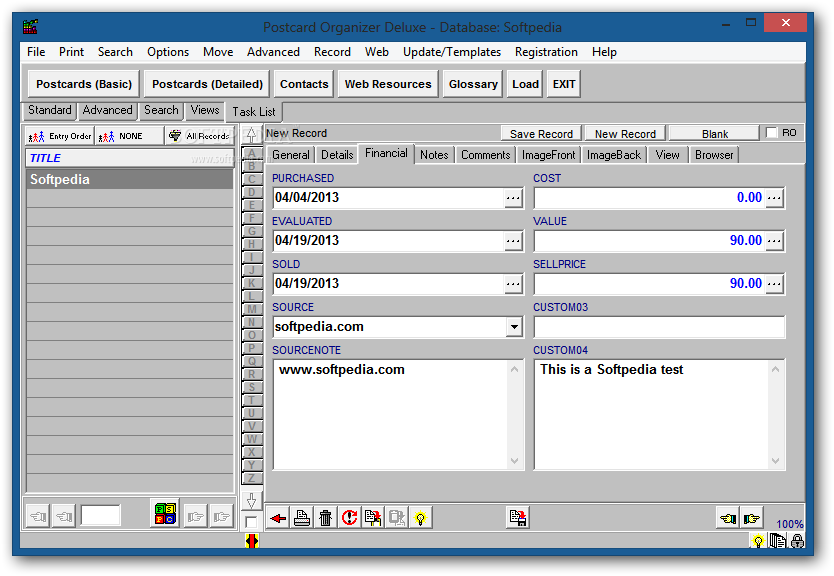Screen dimensions: 834x576
Task: Click the second gray left-hand navigation icon
Action: (64, 516)
